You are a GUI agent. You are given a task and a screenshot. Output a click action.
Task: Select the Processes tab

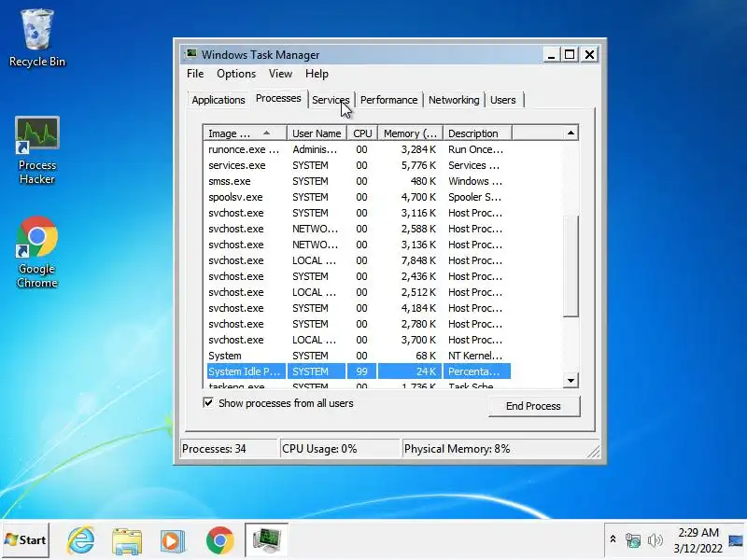pyautogui.click(x=278, y=99)
